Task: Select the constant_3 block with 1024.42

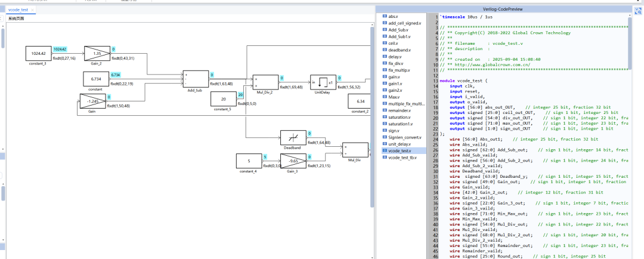Action: point(37,53)
